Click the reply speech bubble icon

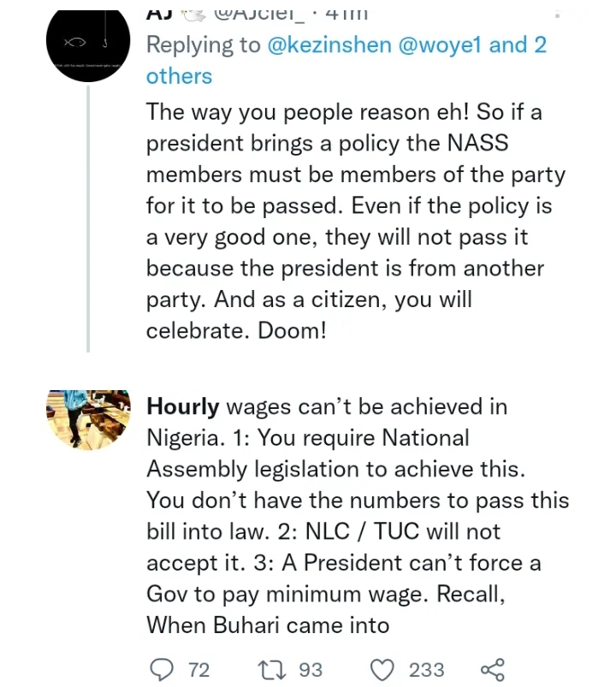pos(160,669)
